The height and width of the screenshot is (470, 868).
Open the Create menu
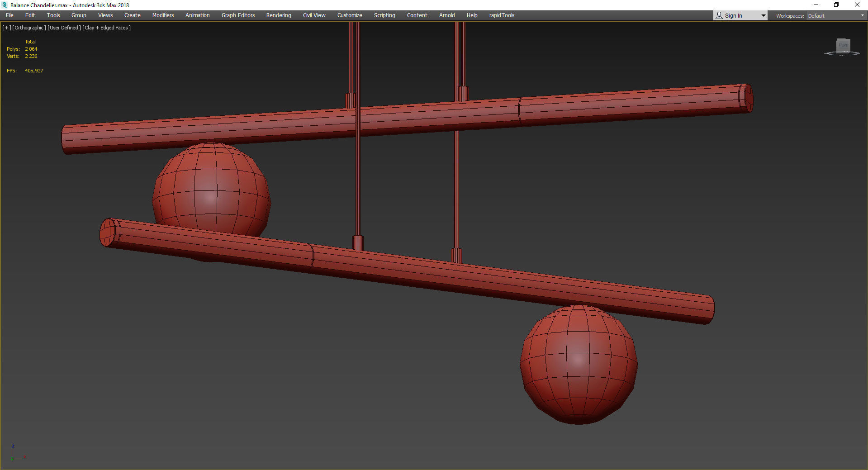tap(133, 15)
